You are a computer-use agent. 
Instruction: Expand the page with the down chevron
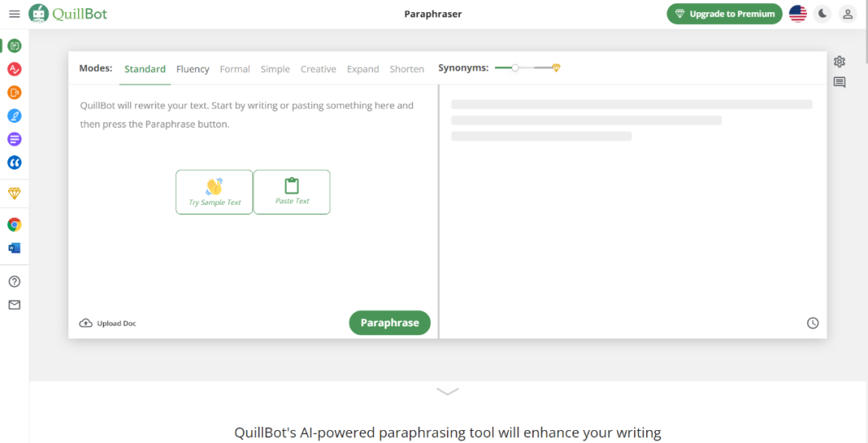point(448,392)
